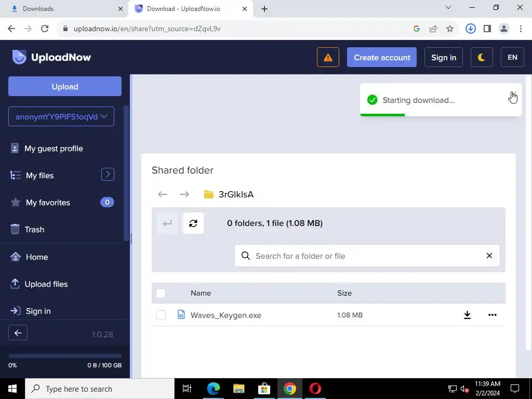Click the blue Upload button
The width and height of the screenshot is (532, 399).
(x=65, y=87)
